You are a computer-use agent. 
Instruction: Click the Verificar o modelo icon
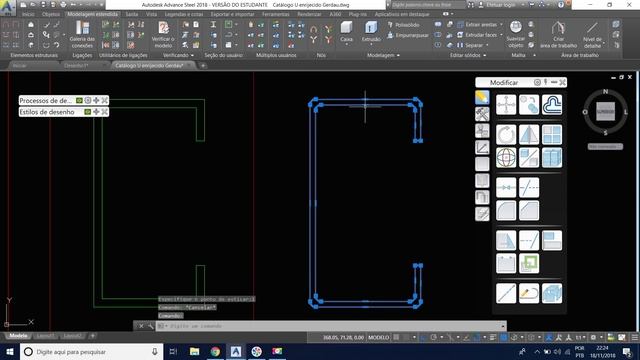163,28
